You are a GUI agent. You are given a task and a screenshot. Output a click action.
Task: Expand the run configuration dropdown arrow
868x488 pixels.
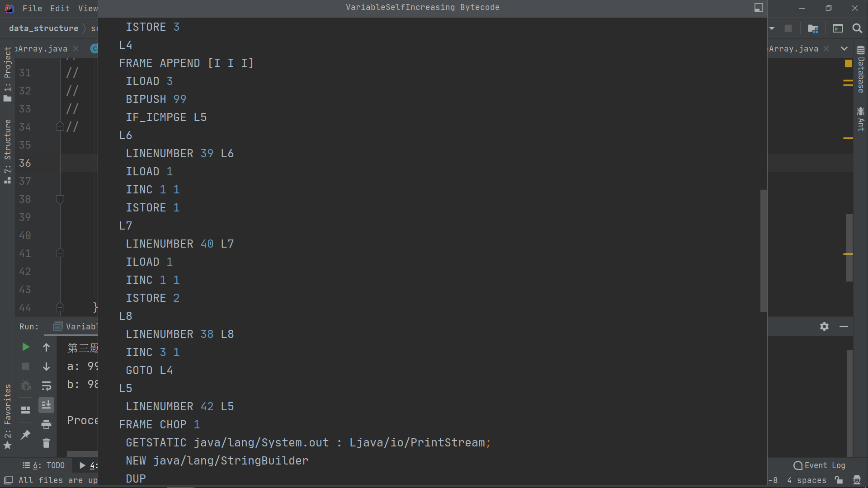772,28
